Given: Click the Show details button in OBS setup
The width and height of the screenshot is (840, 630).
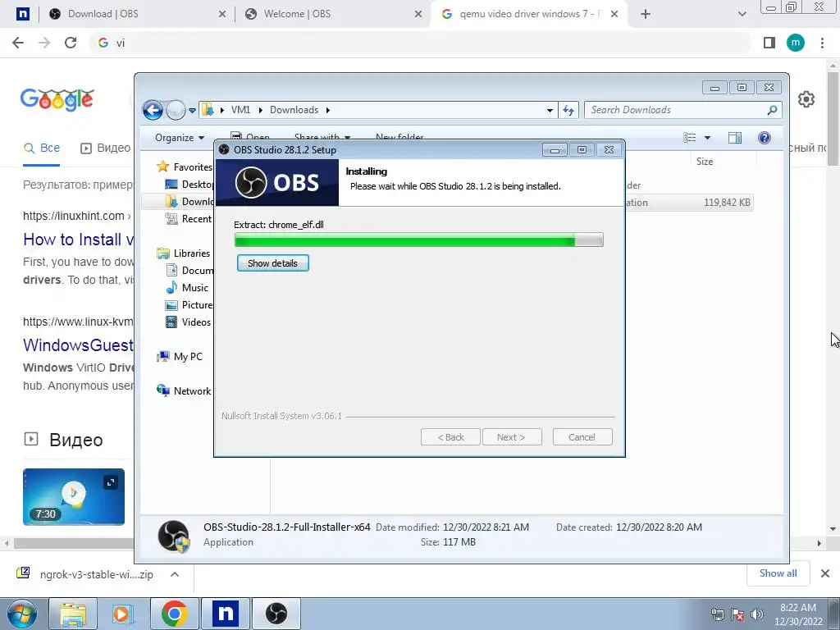Looking at the screenshot, I should pyautogui.click(x=272, y=263).
